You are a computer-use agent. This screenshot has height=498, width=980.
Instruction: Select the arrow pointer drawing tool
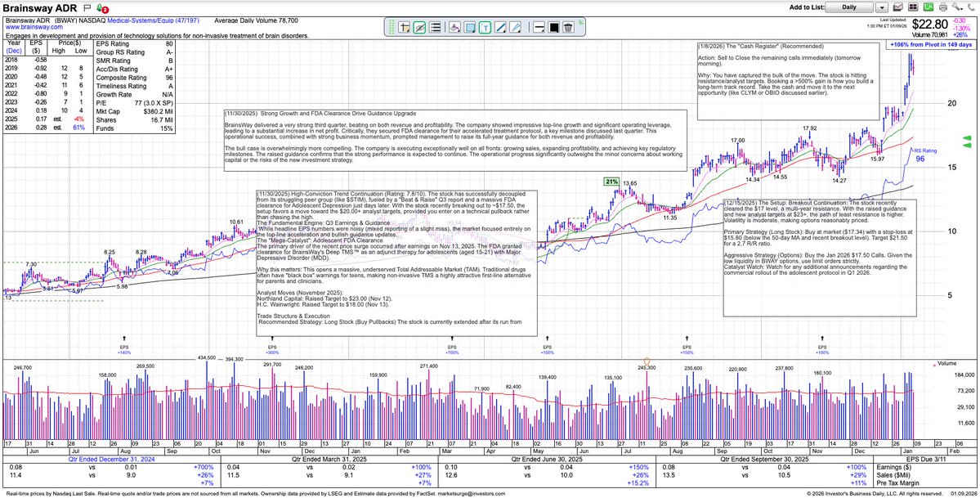[516, 27]
